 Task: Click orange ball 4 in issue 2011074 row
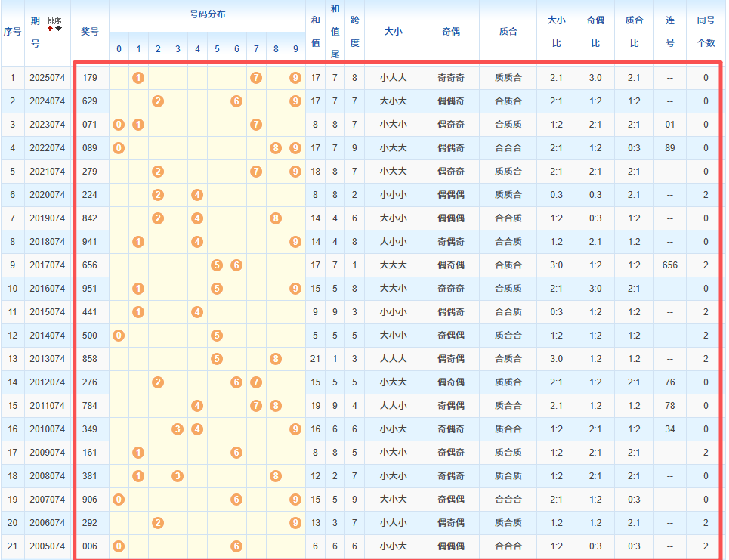197,406
